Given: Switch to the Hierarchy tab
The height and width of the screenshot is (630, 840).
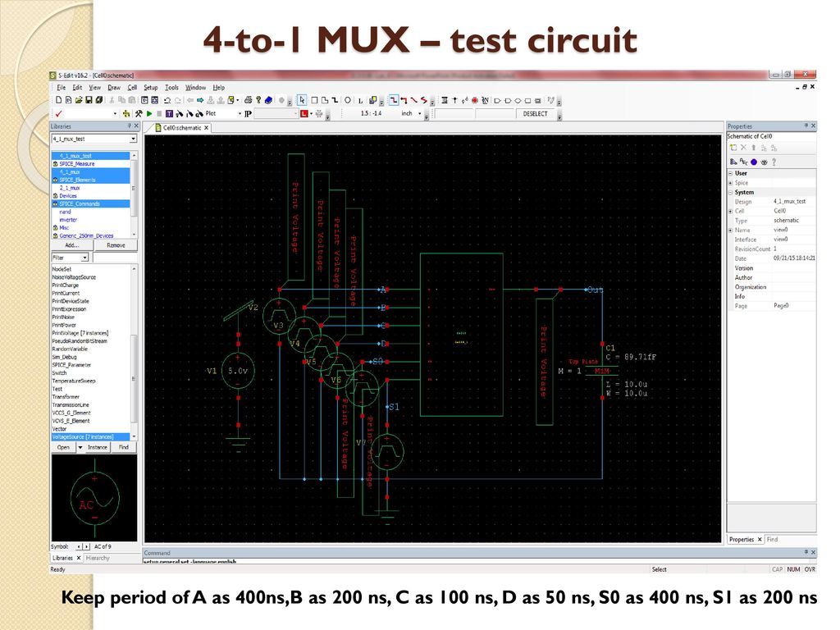Looking at the screenshot, I should tap(98, 558).
